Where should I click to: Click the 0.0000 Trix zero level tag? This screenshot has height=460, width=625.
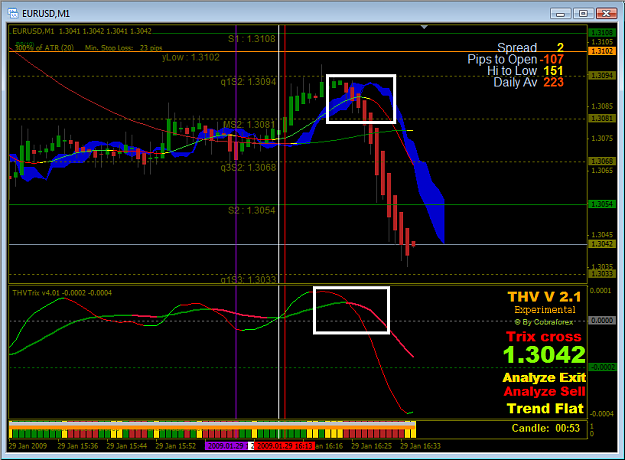coord(601,320)
